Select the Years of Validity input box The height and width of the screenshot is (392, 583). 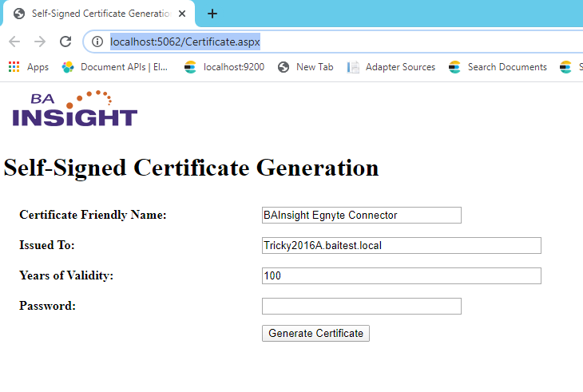[x=401, y=275]
